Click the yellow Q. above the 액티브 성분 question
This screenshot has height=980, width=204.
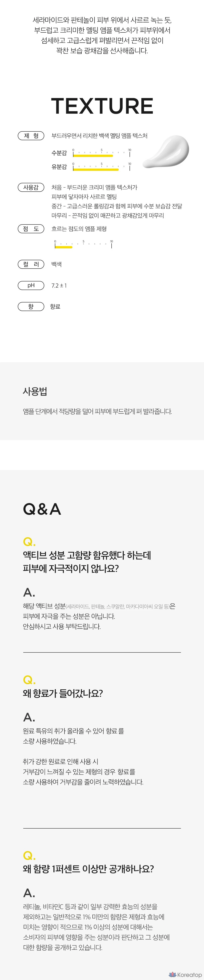[29, 541]
